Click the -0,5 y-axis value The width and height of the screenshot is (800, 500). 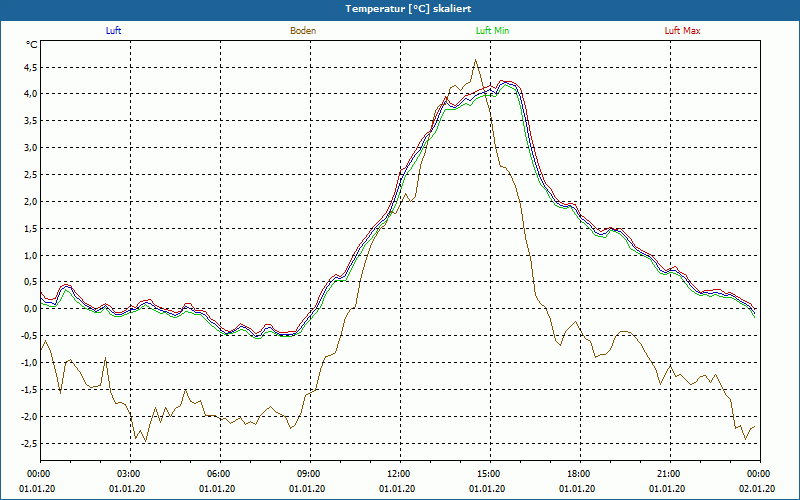pos(29,336)
